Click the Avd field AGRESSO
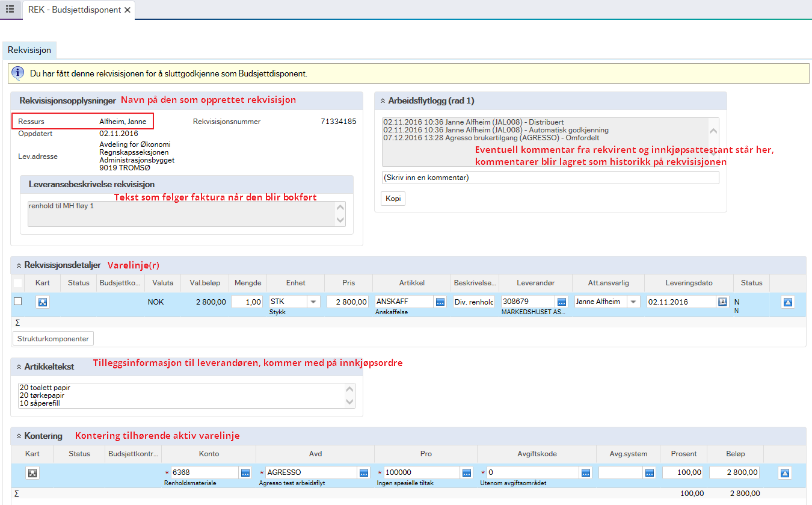The width and height of the screenshot is (812, 505). pyautogui.click(x=311, y=472)
